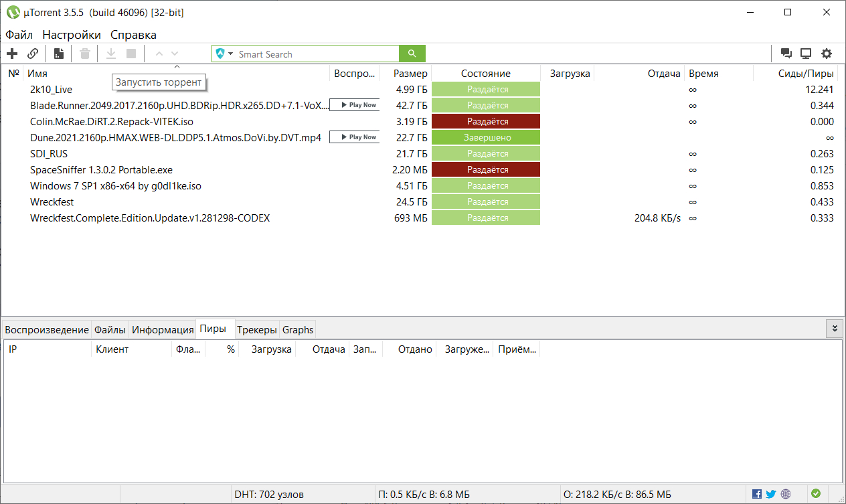Switch to the Информация tab
This screenshot has width=846, height=504.
tap(163, 329)
